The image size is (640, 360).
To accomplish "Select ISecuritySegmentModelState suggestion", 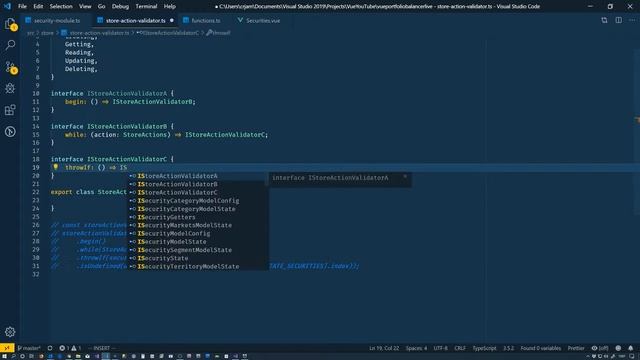I will pos(198,250).
